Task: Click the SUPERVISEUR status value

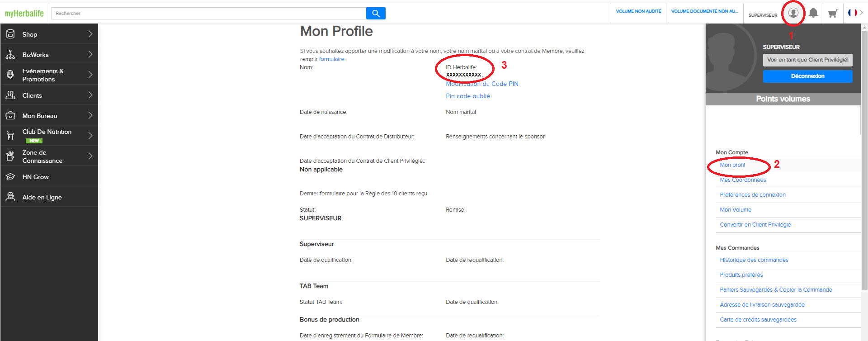Action: (x=321, y=218)
